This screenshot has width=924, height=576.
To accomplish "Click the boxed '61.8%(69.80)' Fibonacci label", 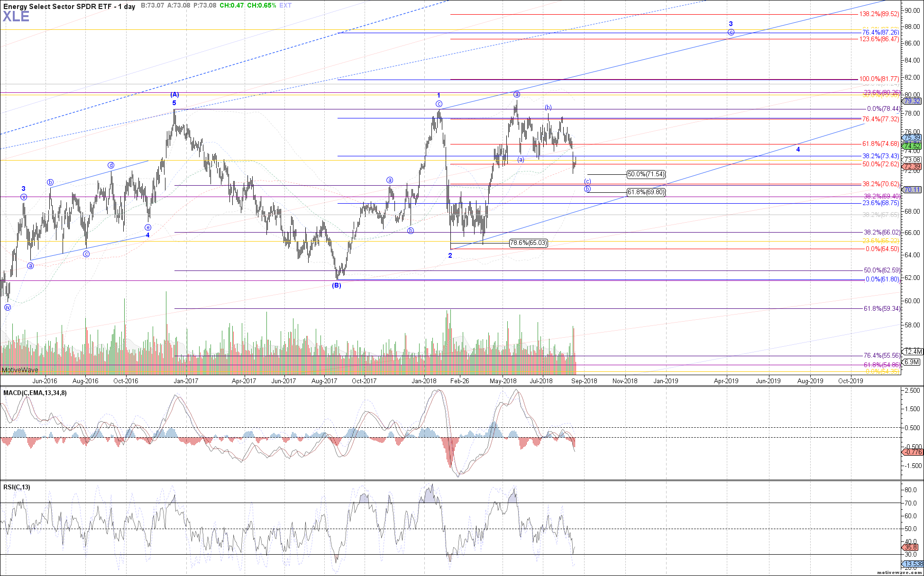I will pyautogui.click(x=646, y=192).
